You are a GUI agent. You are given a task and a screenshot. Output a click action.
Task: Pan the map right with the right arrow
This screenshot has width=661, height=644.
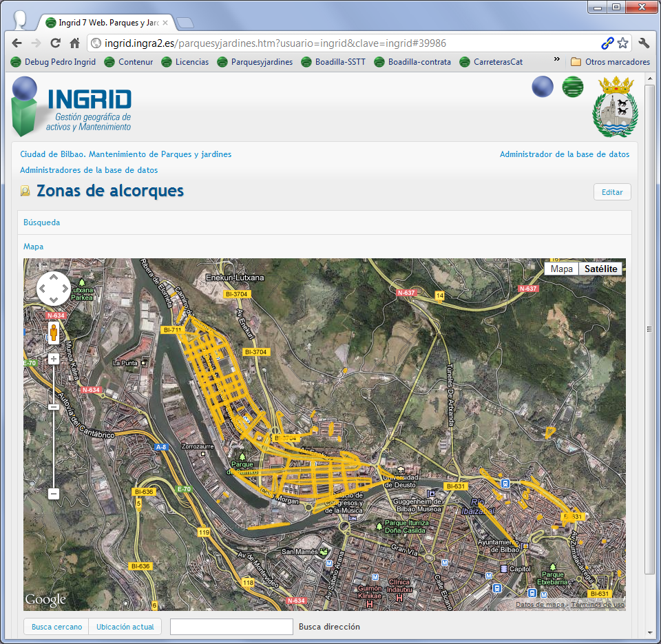(x=65, y=289)
